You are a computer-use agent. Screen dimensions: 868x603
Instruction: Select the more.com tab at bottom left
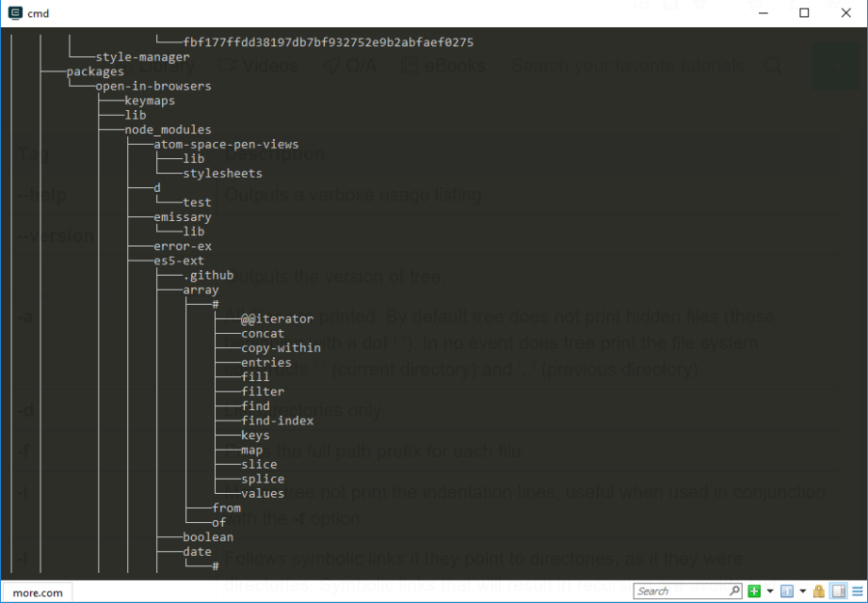coord(37,591)
